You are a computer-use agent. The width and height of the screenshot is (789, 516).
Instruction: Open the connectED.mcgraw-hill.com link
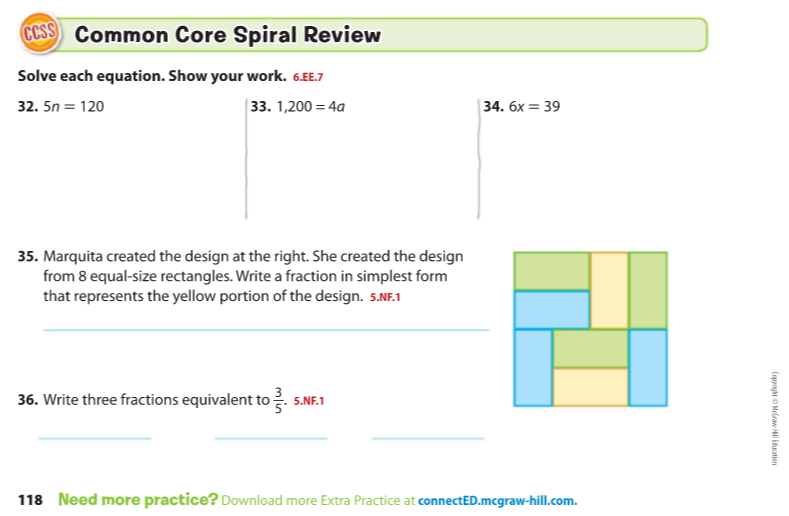point(497,500)
